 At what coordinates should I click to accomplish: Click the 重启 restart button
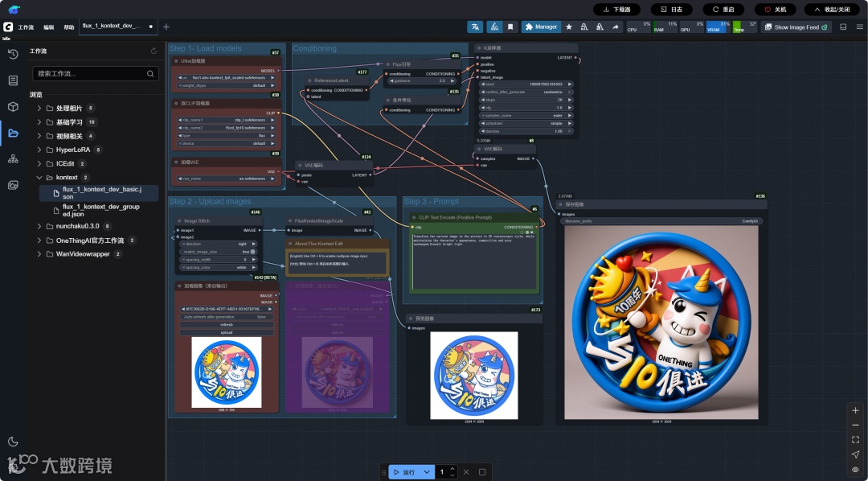[x=723, y=10]
